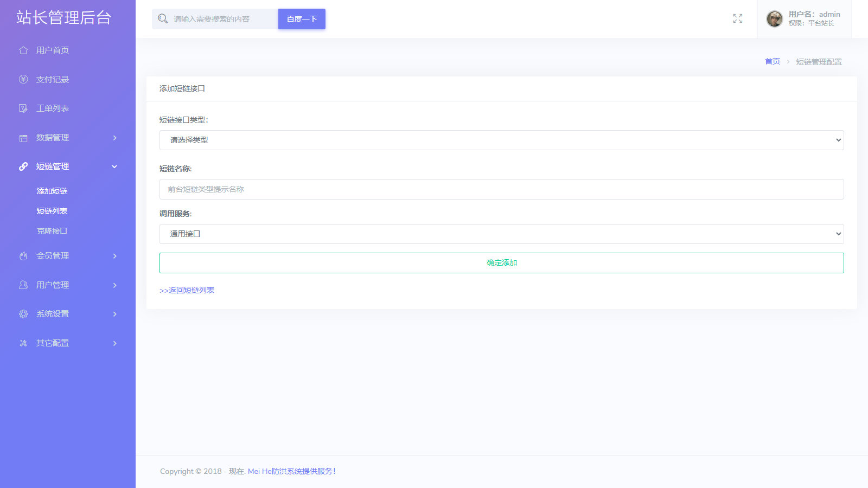Click the flame icon beside 会员管理
The height and width of the screenshot is (488, 868).
tap(23, 256)
